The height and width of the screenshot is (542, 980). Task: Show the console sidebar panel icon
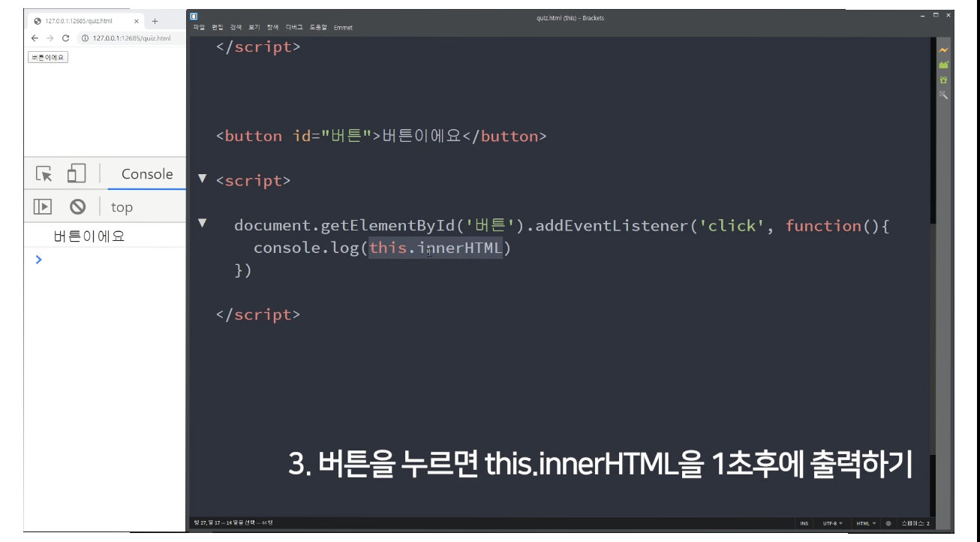pos(42,207)
